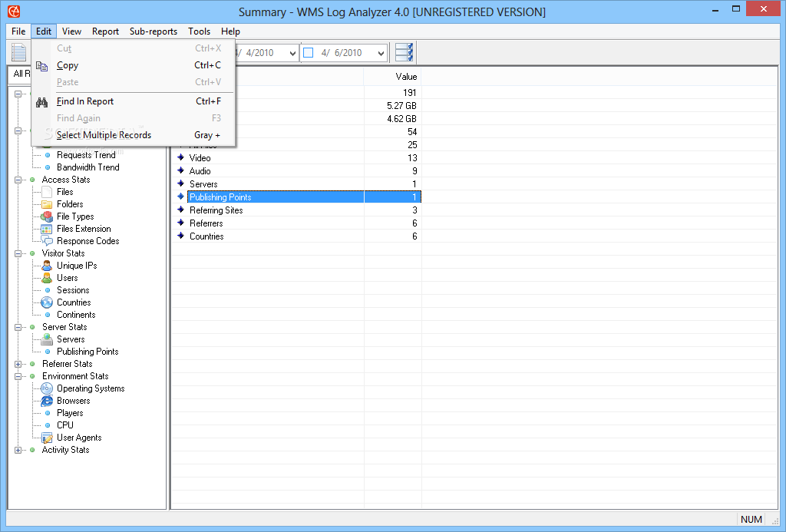
Task: Click the star icon beside the Video row
Action: (181, 158)
